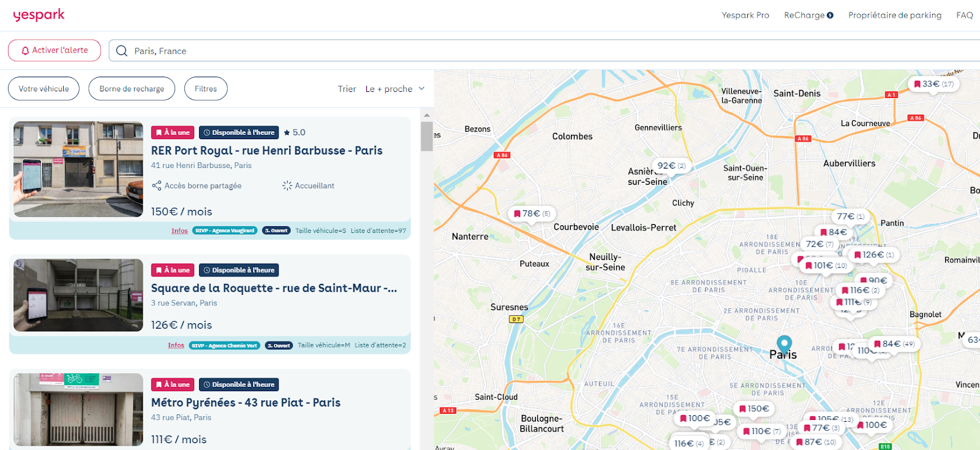Image resolution: width=980 pixels, height=450 pixels.
Task: Click RIVP - Agence Vaugirard tag
Action: tap(225, 231)
